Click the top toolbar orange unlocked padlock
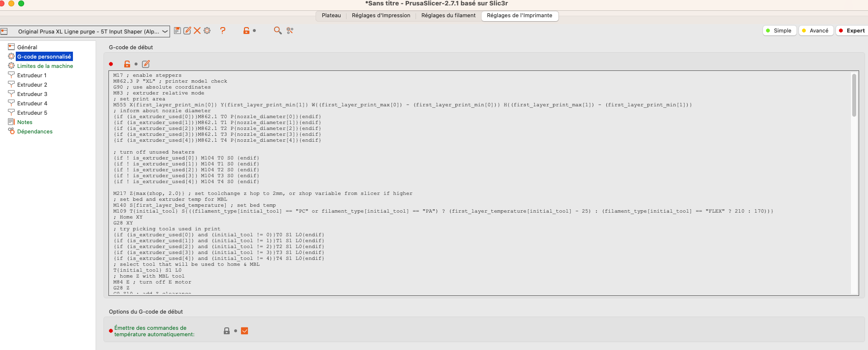Image resolution: width=868 pixels, height=350 pixels. (x=246, y=31)
